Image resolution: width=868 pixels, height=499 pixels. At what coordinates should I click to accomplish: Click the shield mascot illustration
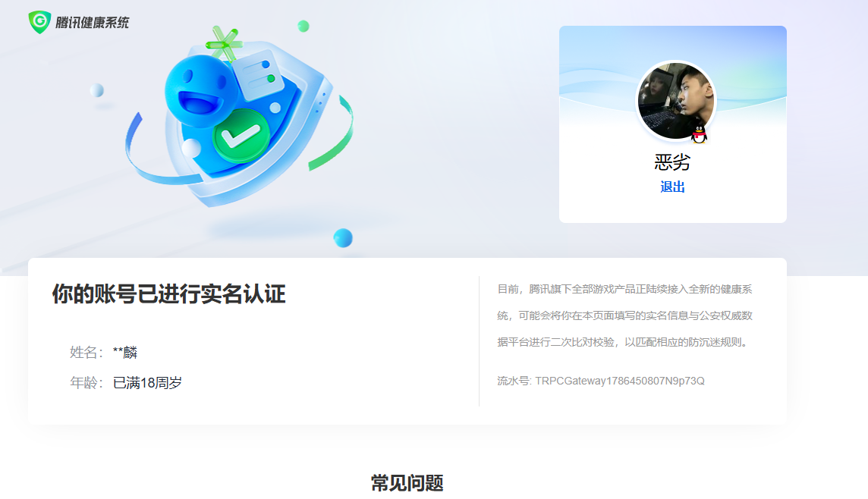point(239,118)
